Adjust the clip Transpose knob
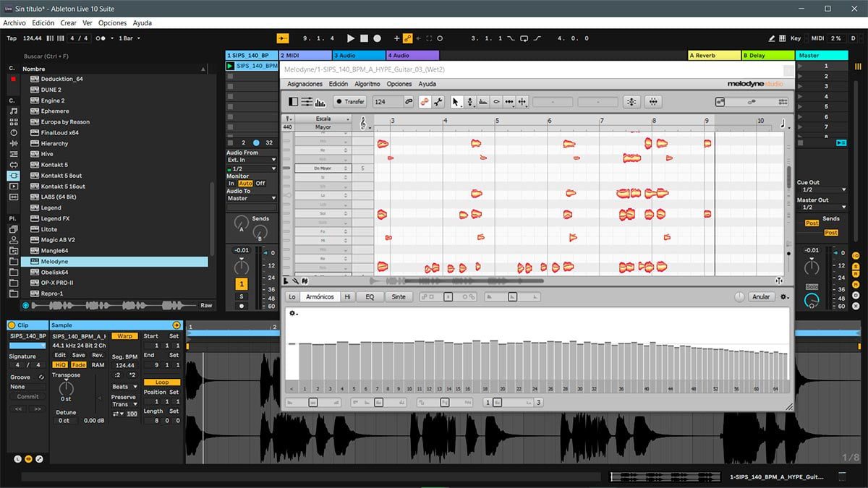 coord(66,388)
